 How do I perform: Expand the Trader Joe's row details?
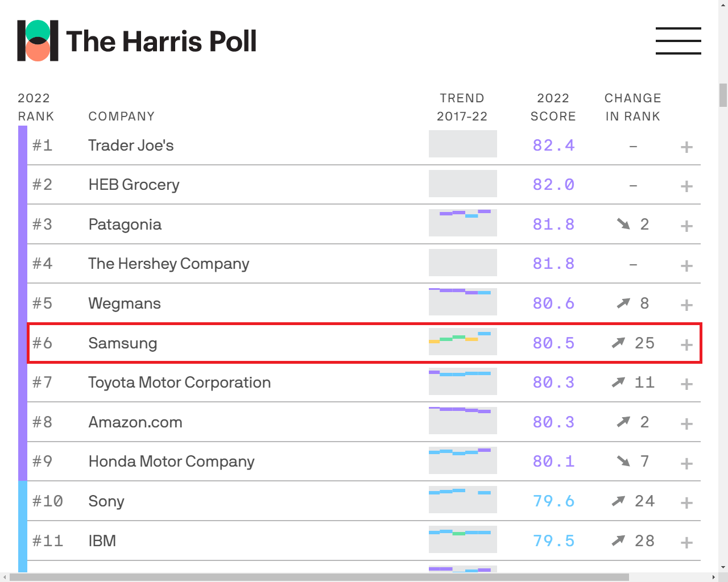coord(686,147)
